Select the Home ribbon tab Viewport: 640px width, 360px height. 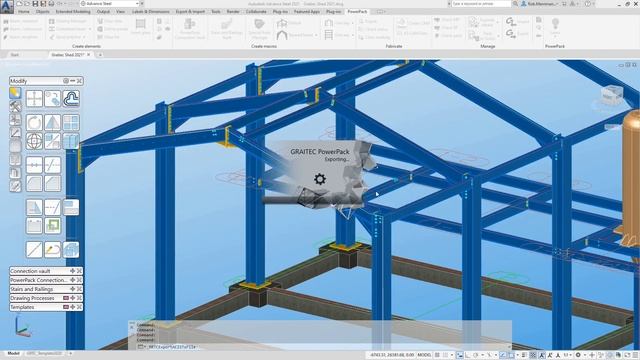click(24, 12)
